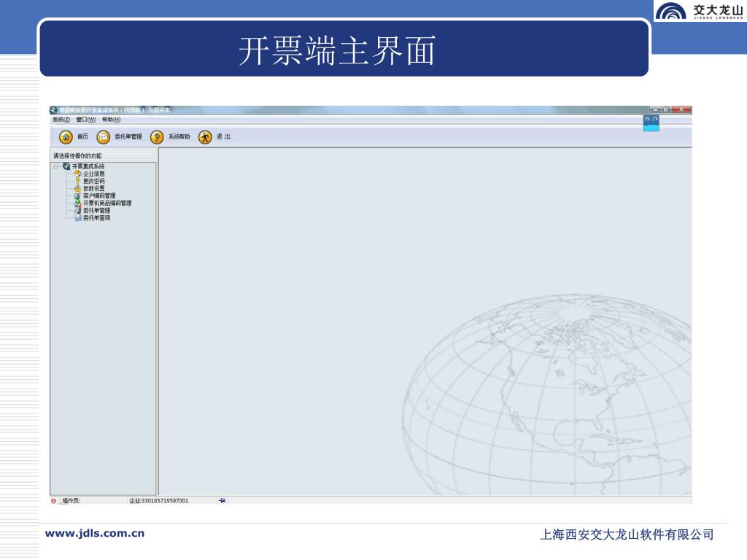
Task: Open 委托单管理 from the toolbar
Action: point(119,137)
